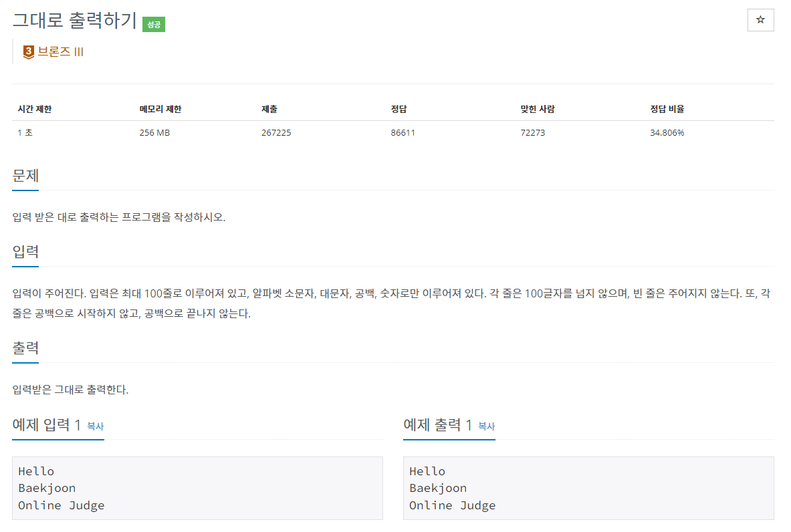Image resolution: width=791 pixels, height=532 pixels.
Task: Click the 정답 비율 column header
Action: click(x=667, y=109)
